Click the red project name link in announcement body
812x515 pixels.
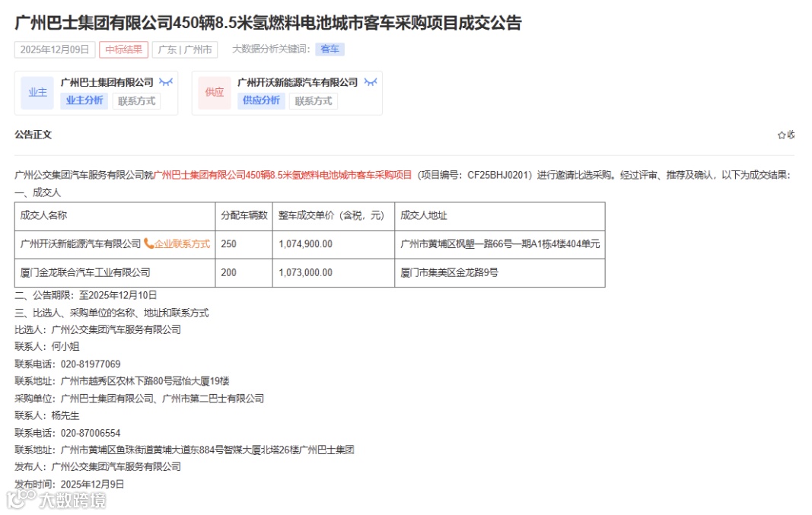tap(283, 175)
